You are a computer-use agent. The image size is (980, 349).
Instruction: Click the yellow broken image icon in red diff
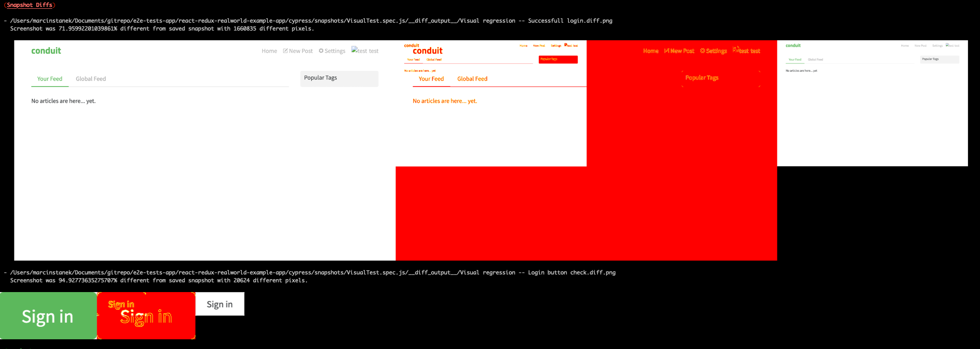pos(736,50)
